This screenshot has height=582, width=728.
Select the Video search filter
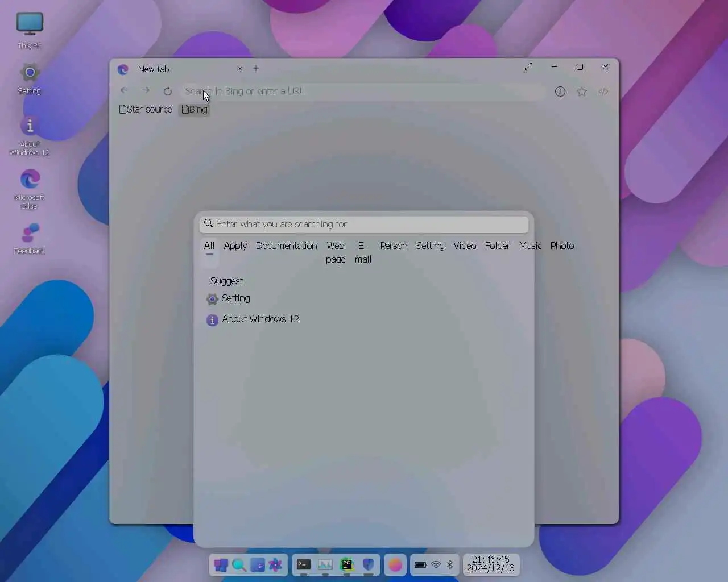click(465, 246)
